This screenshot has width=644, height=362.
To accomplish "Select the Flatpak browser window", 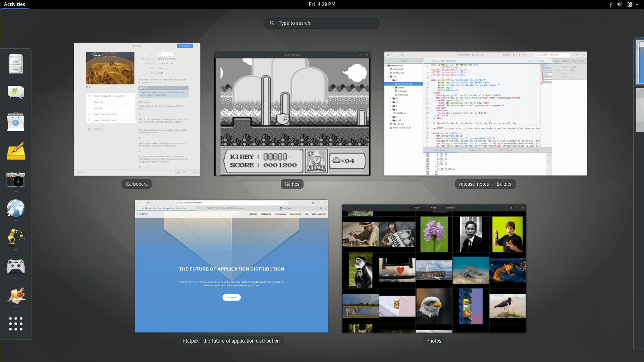I will (x=231, y=266).
